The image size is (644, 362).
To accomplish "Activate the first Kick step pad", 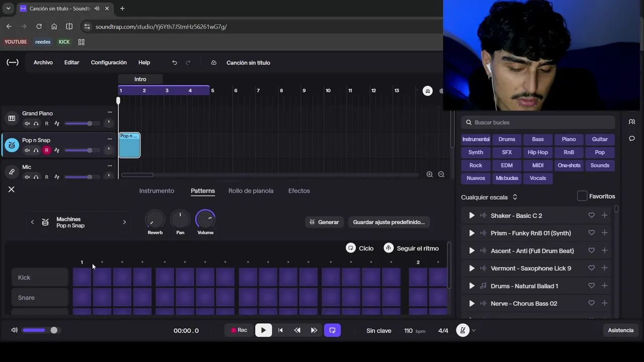I will 82,278.
